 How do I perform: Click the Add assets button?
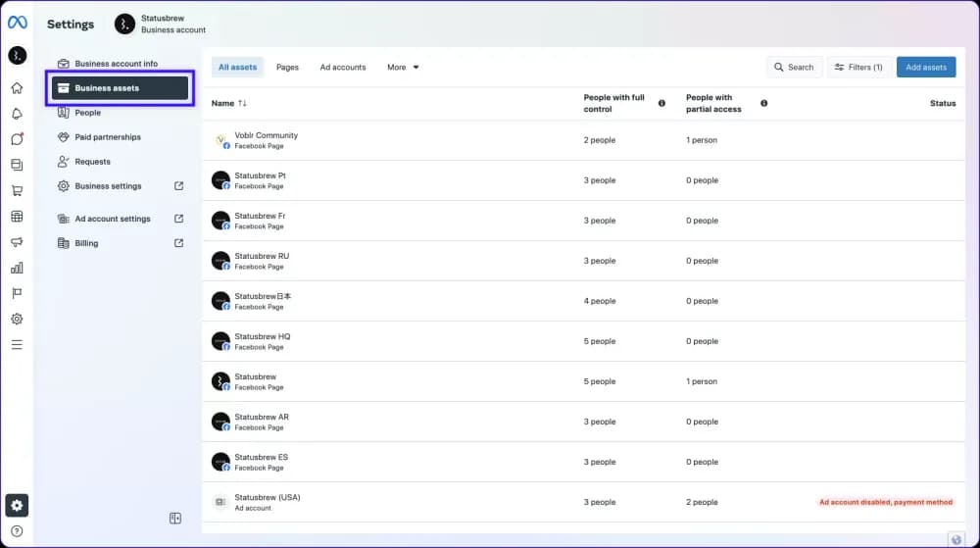925,68
